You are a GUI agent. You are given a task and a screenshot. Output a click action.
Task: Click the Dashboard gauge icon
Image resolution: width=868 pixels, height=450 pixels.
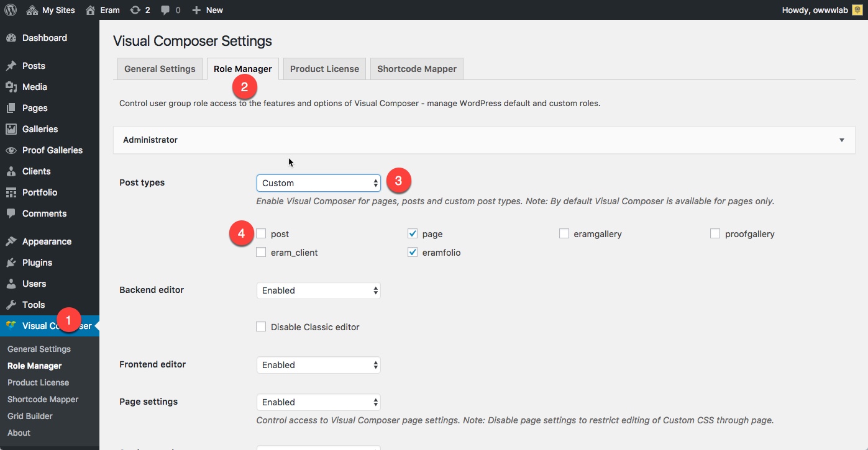(11, 38)
